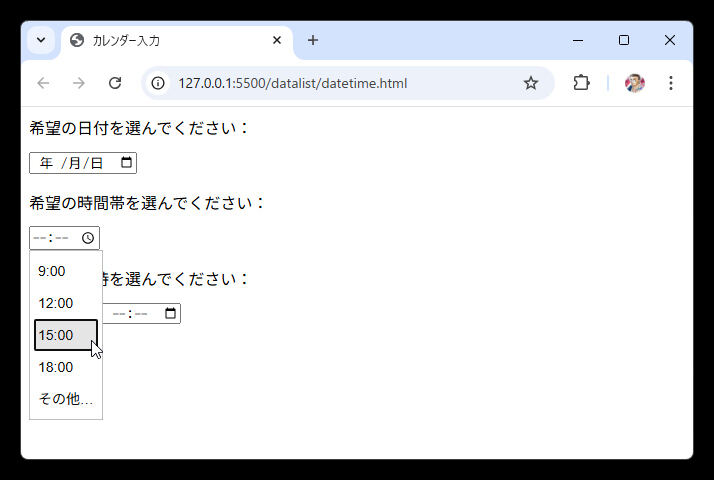Open the Chrome profile avatar

pos(635,83)
